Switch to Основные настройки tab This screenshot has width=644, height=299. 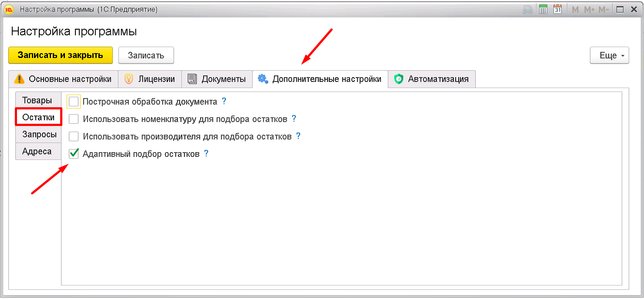tap(63, 79)
